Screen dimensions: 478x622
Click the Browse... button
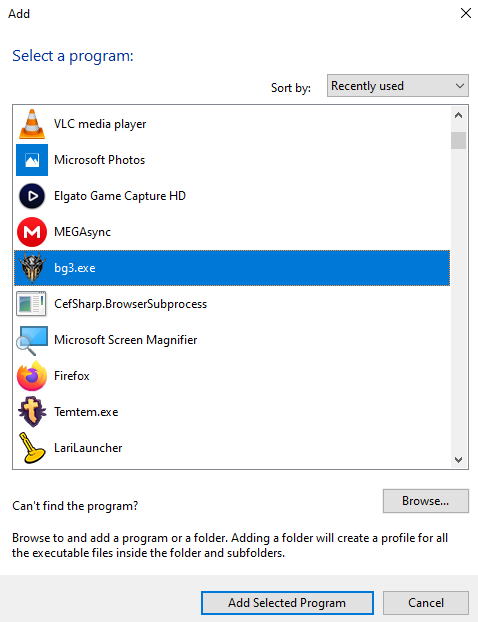(426, 501)
